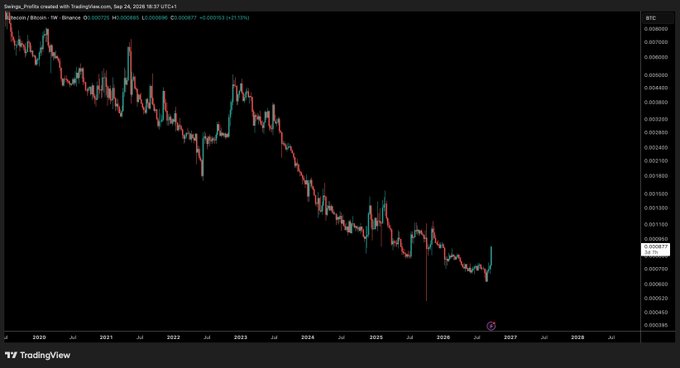Click the 2021 label on the time axis
Screen dimensions: 680x368
click(x=106, y=337)
